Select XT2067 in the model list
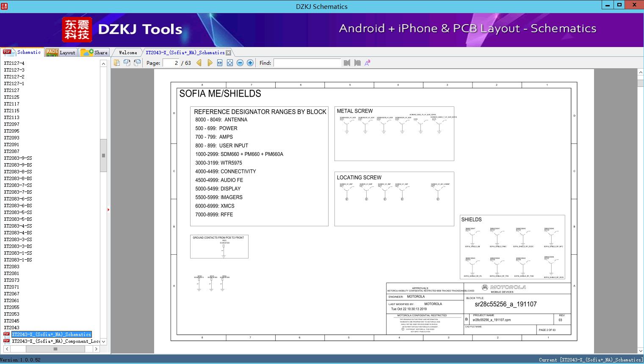644x364 pixels. pos(11,294)
